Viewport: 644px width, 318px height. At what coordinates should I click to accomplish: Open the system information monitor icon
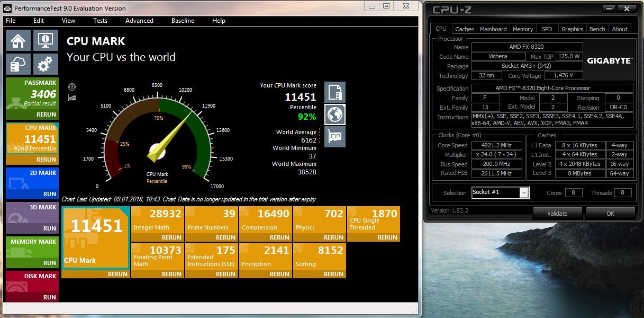pos(46,40)
